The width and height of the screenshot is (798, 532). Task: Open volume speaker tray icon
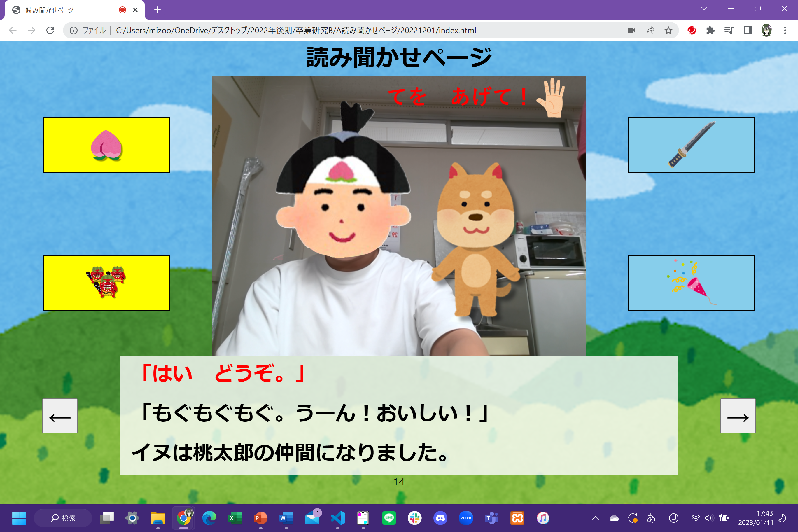point(709,518)
